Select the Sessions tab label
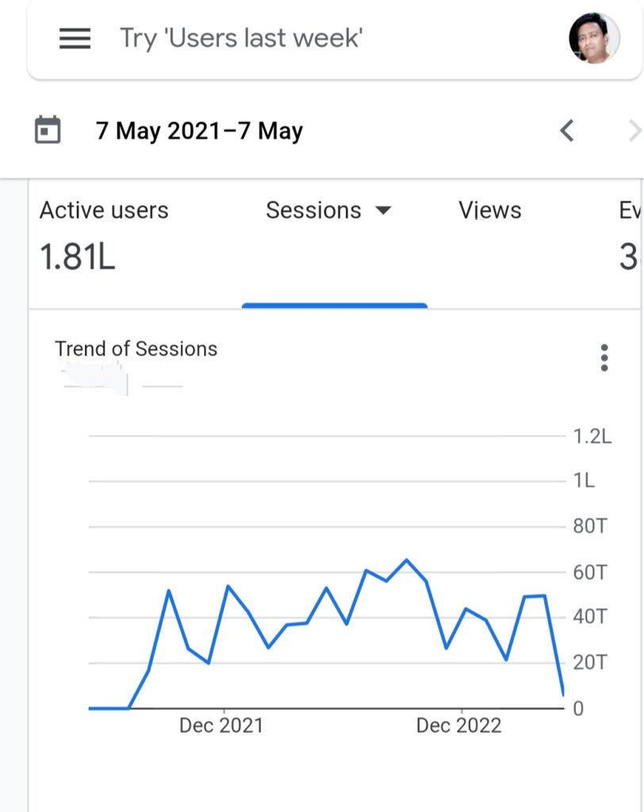This screenshot has height=812, width=644. coord(313,211)
